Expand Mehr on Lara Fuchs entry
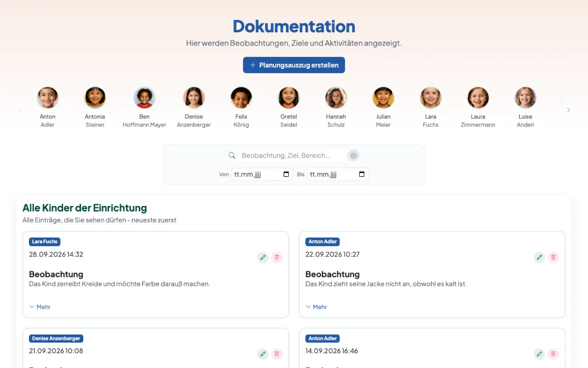This screenshot has width=588, height=368. coord(40,307)
